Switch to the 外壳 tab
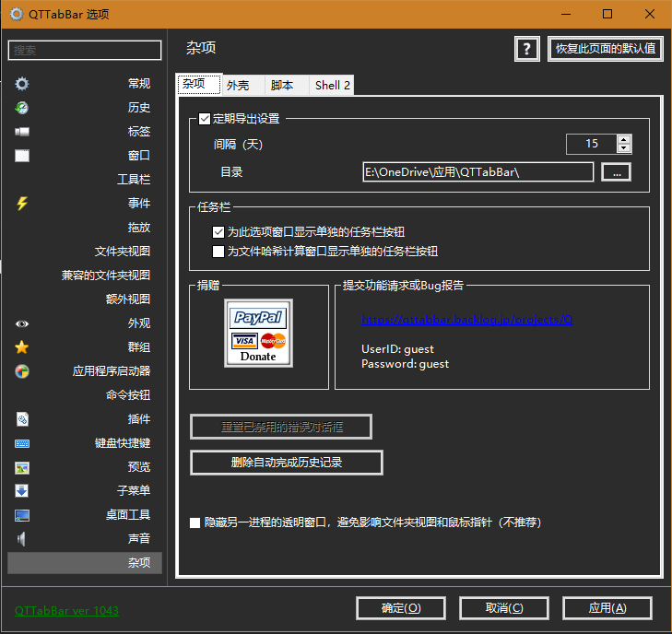This screenshot has height=634, width=672. tap(238, 86)
